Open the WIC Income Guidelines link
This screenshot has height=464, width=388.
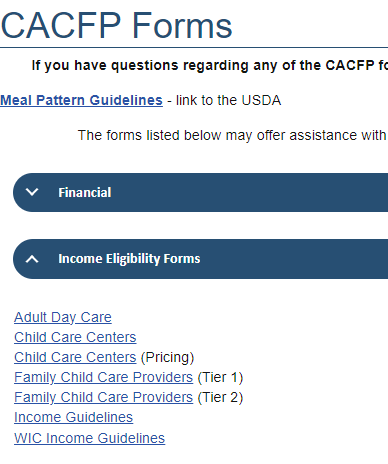89,438
